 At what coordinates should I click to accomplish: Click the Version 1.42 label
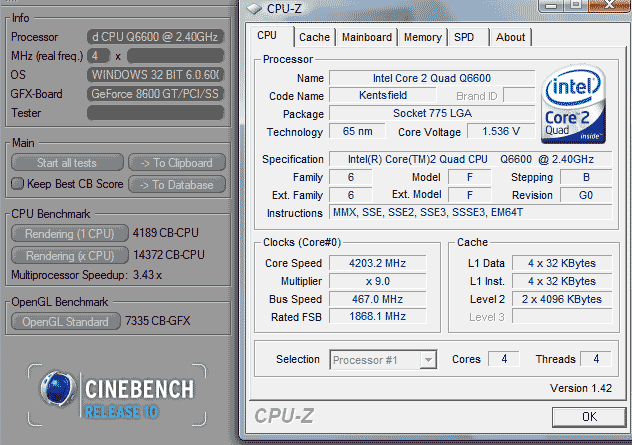click(581, 388)
